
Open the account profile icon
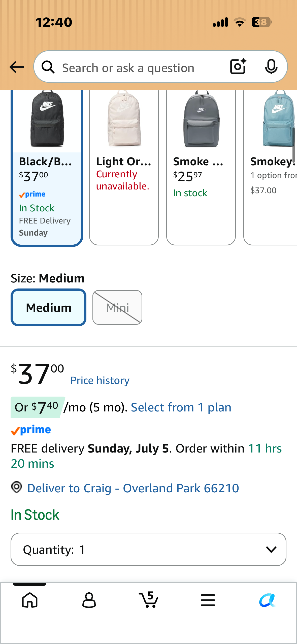(89, 600)
